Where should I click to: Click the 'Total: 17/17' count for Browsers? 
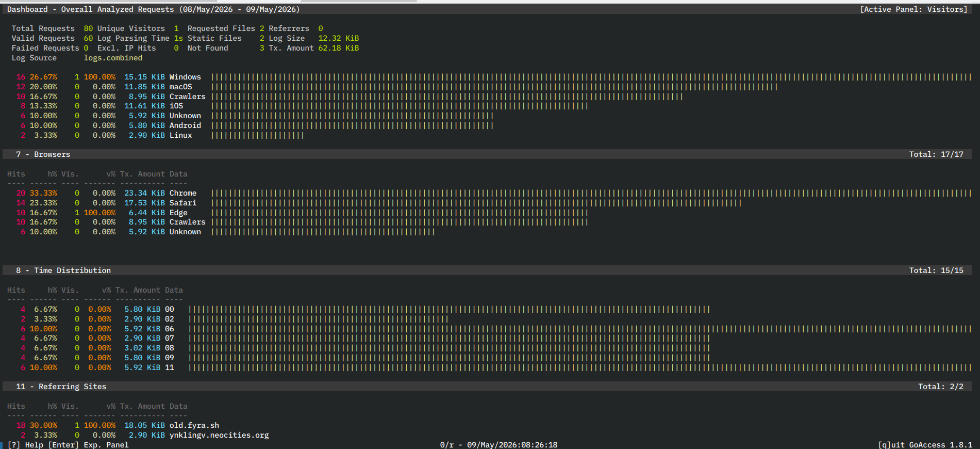936,154
